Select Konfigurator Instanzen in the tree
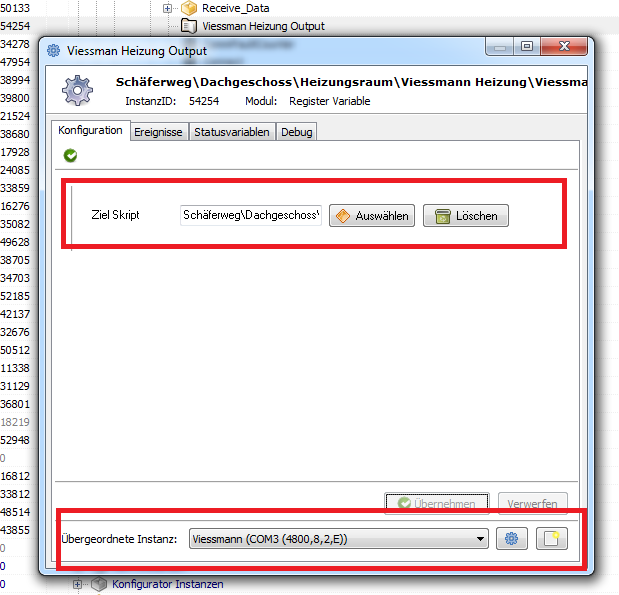Image resolution: width=619 pixels, height=595 pixels. tap(167, 584)
